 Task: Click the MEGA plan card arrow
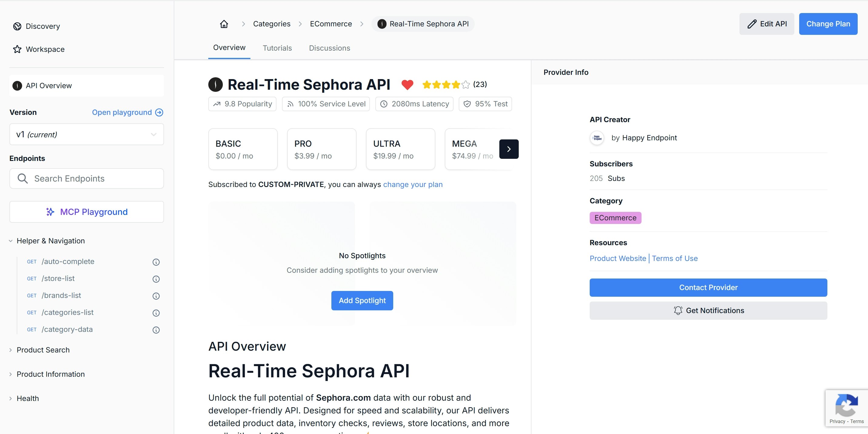509,149
